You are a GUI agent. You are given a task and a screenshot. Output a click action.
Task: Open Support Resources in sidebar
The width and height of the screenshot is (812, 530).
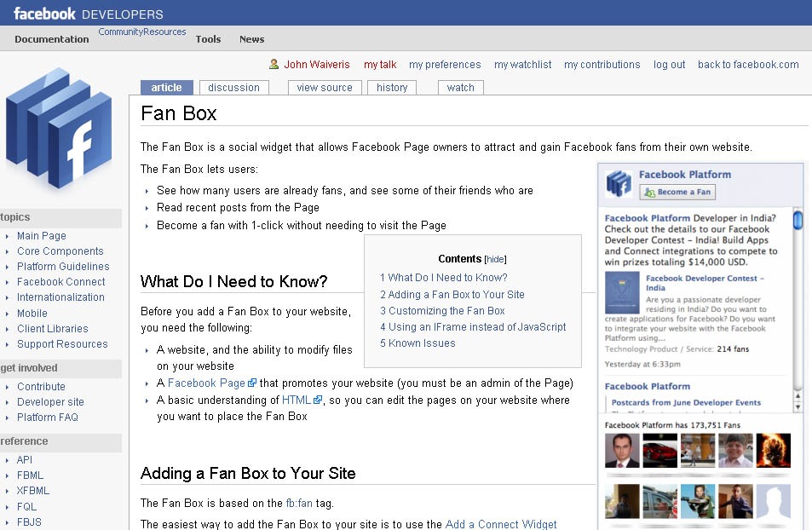[x=62, y=344]
